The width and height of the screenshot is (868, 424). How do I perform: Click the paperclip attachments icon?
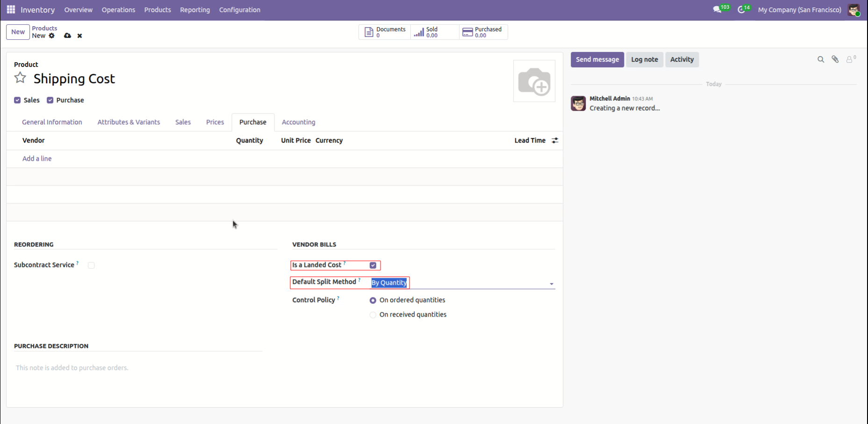[835, 59]
